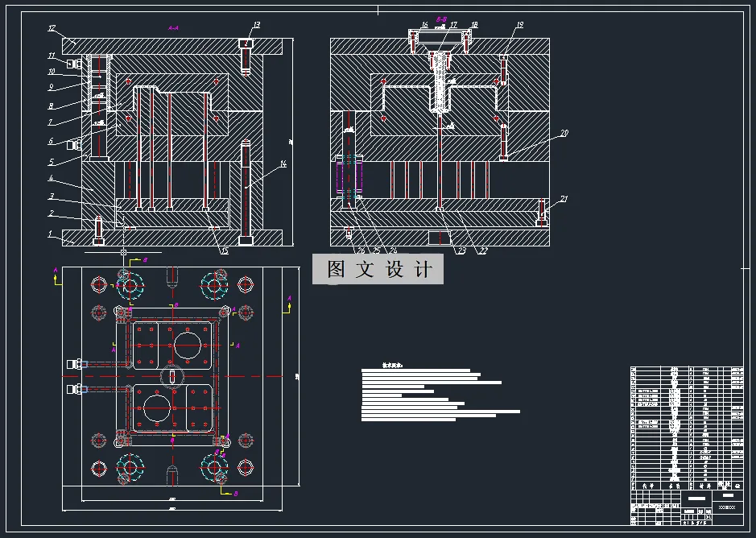Viewport: 756px width, 538px height.
Task: Click part balloon number 1
Action: [50, 234]
